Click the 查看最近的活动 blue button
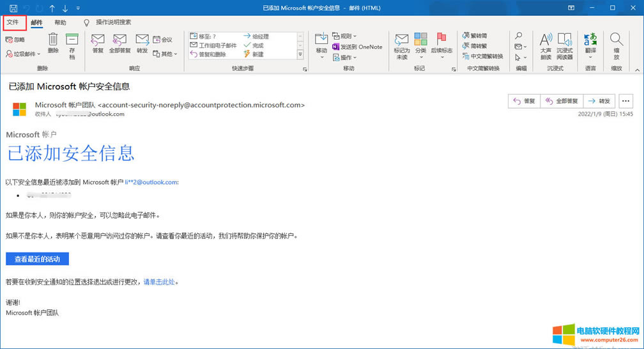Image resolution: width=644 pixels, height=349 pixels. pos(37,259)
